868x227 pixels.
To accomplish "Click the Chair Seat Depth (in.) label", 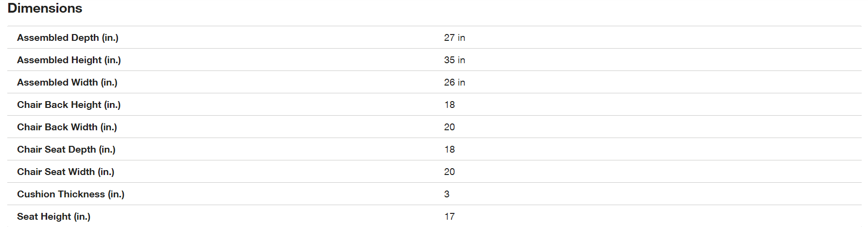I will tap(66, 149).
